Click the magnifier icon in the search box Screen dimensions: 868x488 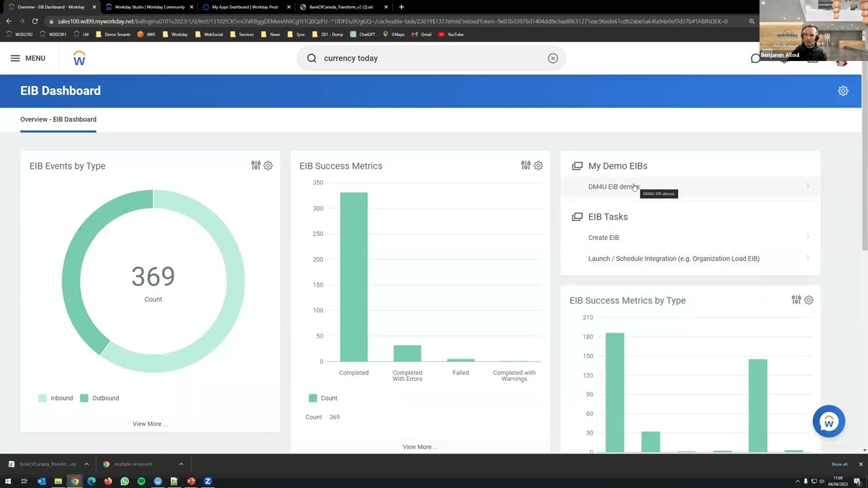(x=312, y=58)
